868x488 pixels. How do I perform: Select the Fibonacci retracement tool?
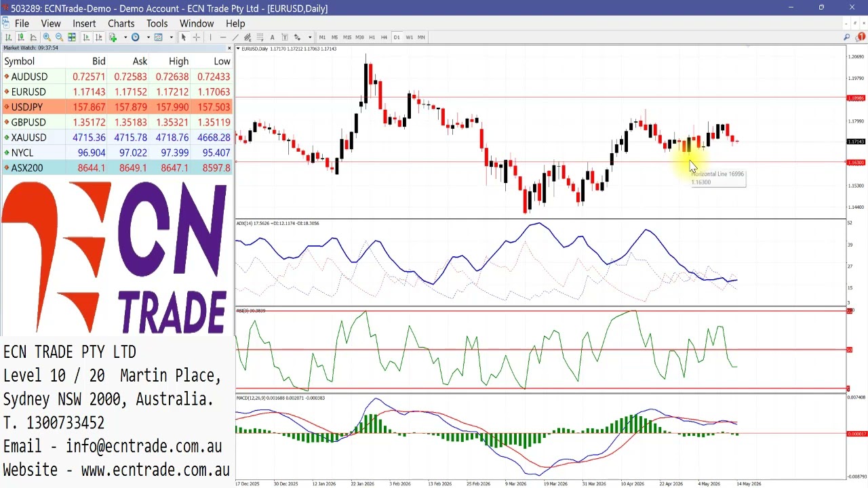[x=260, y=37]
